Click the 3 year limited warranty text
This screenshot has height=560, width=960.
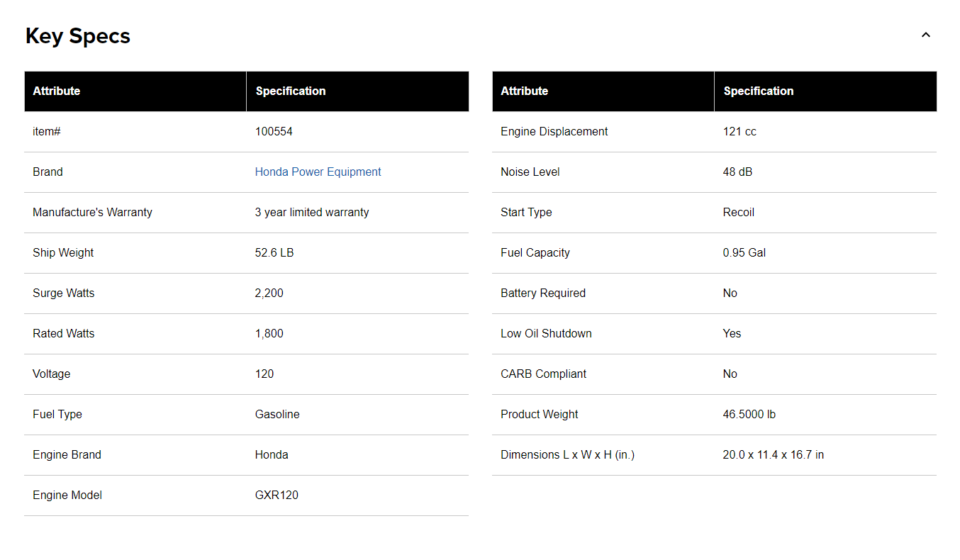click(x=312, y=213)
